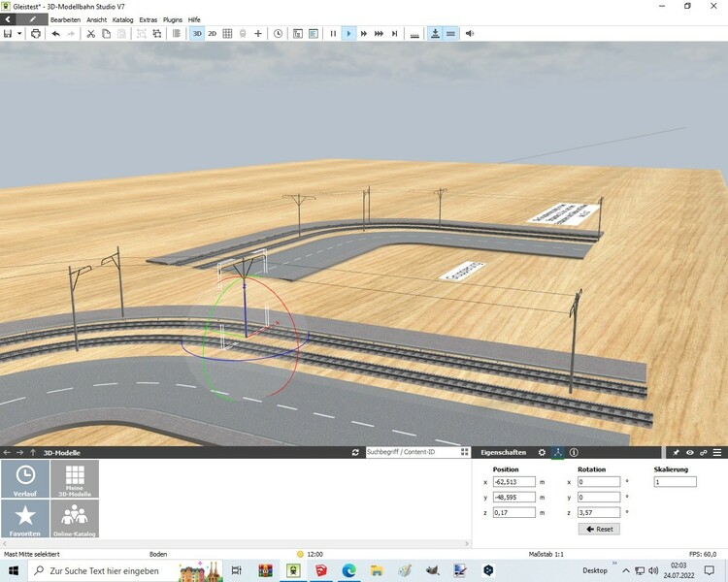Screen dimensions: 728x582
Task: Click the cut scissors icon
Action: (x=90, y=33)
